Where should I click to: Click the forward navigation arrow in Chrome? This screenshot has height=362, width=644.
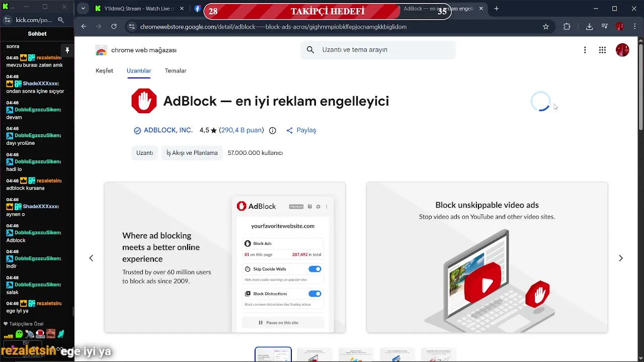[x=99, y=27]
